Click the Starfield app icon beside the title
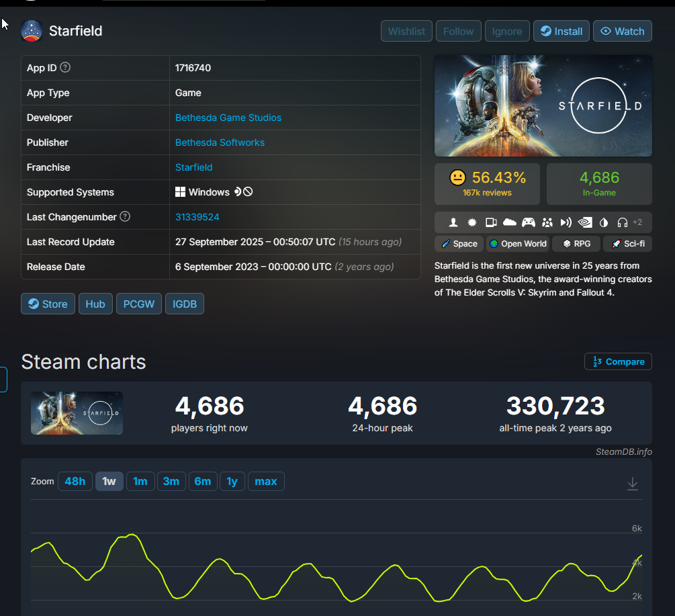This screenshot has height=616, width=675. point(32,31)
